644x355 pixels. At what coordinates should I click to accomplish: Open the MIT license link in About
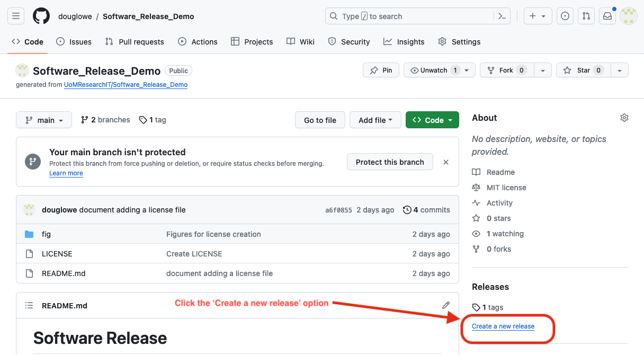click(499, 188)
